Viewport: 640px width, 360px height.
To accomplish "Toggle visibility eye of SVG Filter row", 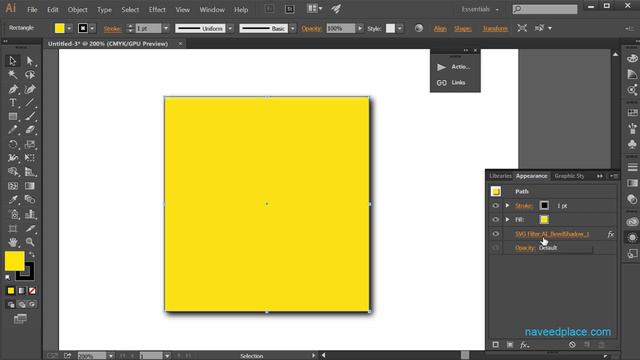I will click(495, 234).
